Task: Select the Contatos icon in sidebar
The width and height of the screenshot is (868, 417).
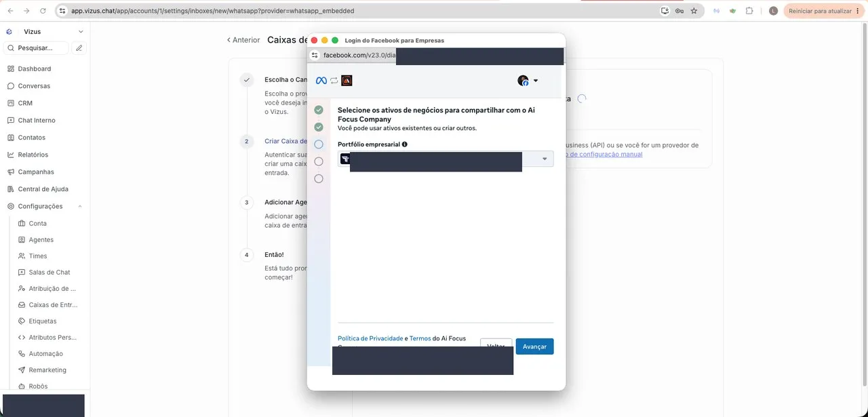Action: [x=11, y=138]
